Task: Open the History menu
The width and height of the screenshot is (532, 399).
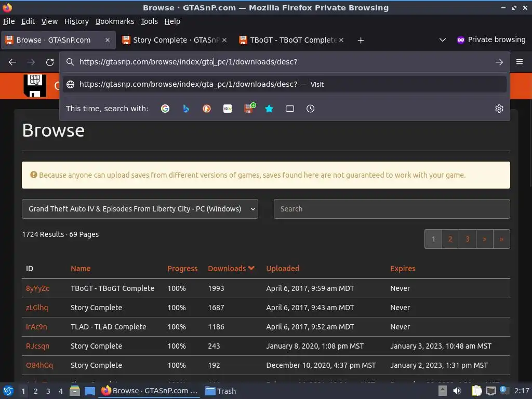Action: point(76,21)
